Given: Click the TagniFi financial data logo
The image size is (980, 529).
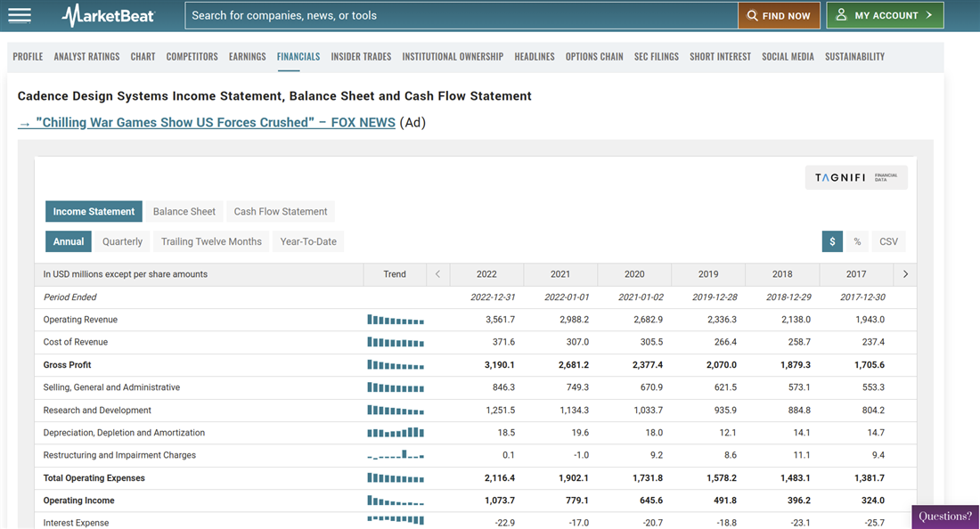Looking at the screenshot, I should 855,177.
